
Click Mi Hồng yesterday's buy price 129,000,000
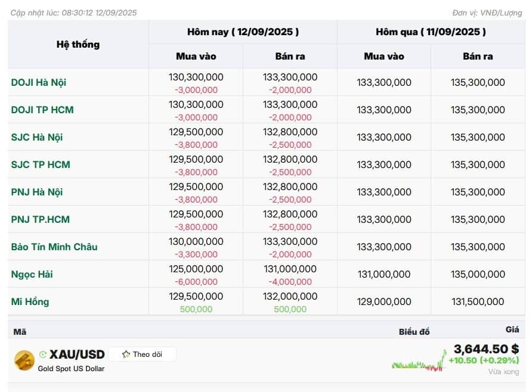pos(384,302)
